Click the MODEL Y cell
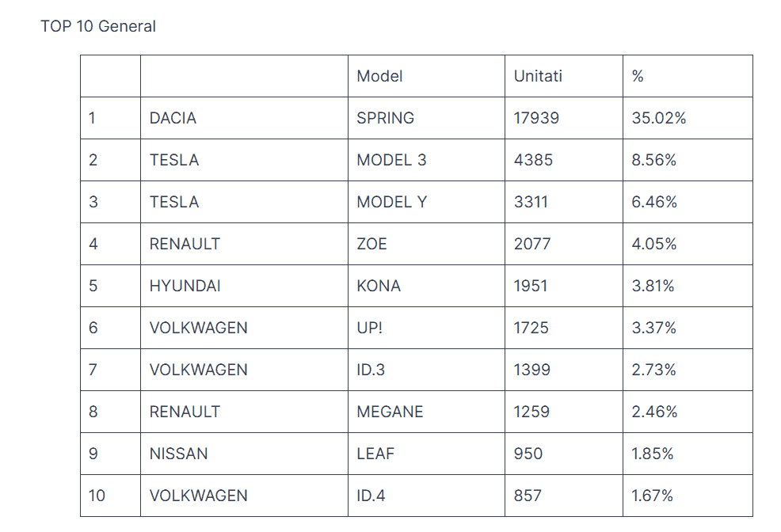781x532 pixels. click(426, 202)
